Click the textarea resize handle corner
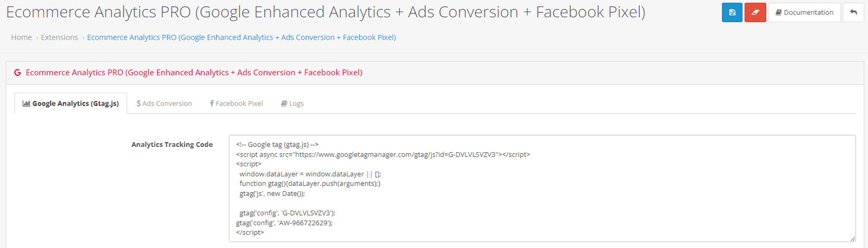The width and height of the screenshot is (868, 248). pyautogui.click(x=852, y=238)
